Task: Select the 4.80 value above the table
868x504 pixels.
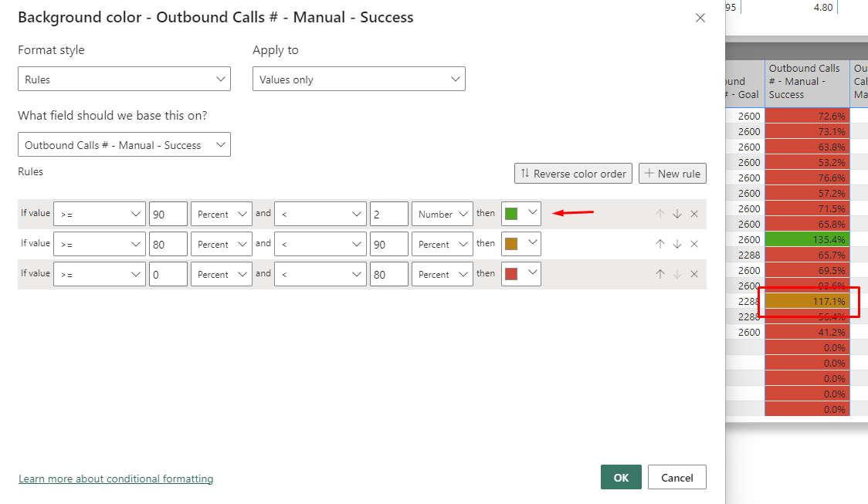Action: [822, 7]
